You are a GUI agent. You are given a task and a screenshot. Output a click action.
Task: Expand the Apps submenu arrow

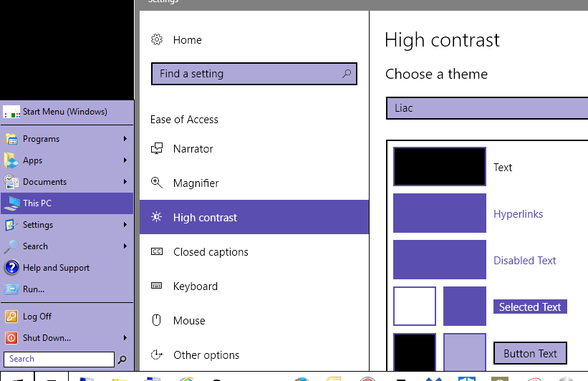tap(125, 160)
